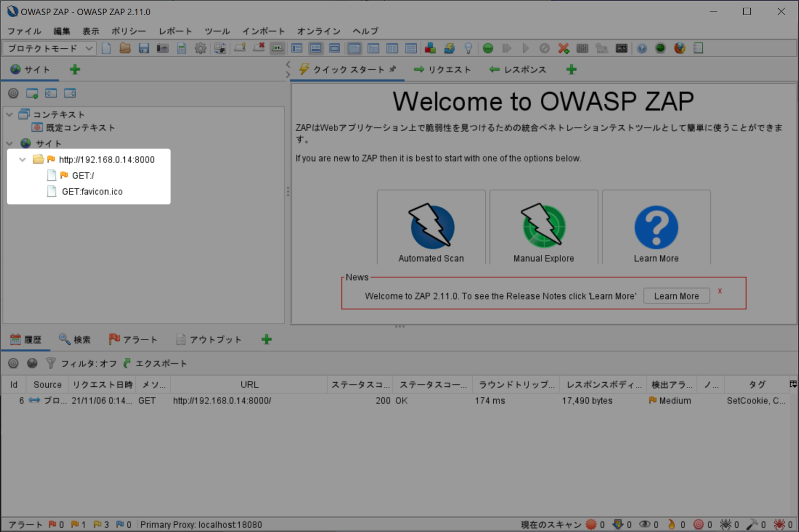Toggle the quick start tab pin
This screenshot has width=799, height=532.
[394, 69]
